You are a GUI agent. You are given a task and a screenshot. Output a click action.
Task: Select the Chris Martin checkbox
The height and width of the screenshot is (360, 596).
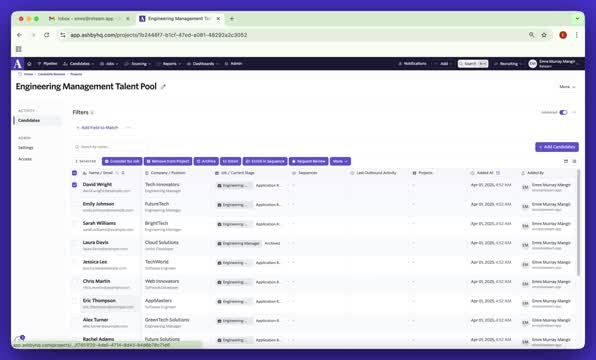pos(74,281)
